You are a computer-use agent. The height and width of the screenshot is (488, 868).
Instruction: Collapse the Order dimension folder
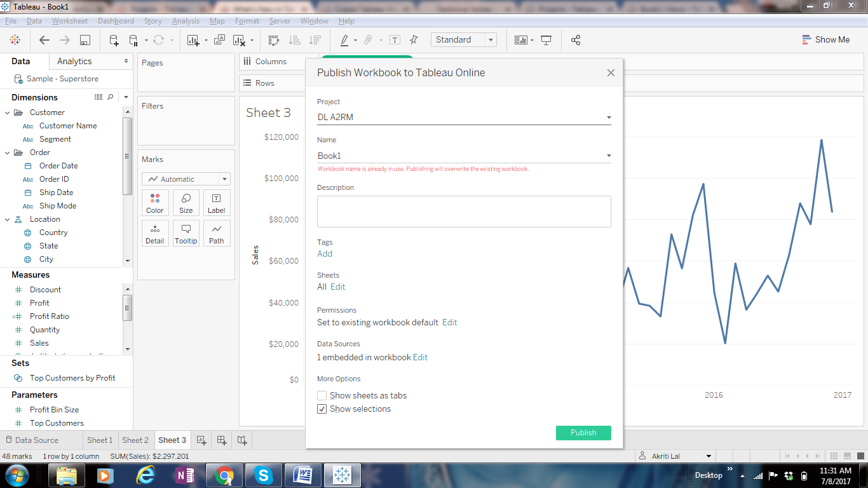(8, 152)
